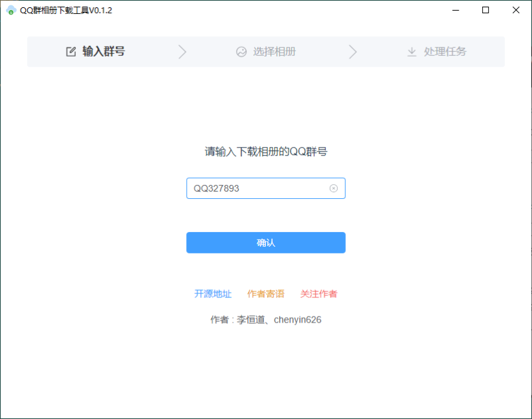Click the arrow between 选择相册 and 处理任务
532x419 pixels.
click(353, 51)
